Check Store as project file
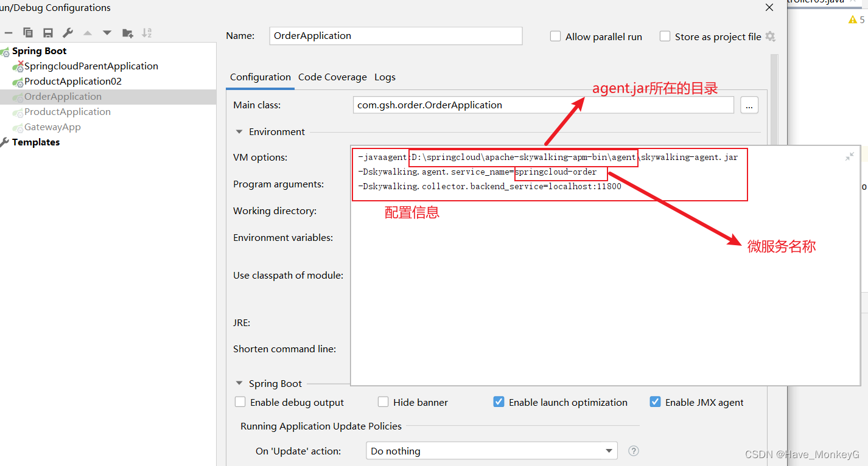Viewport: 868px width, 466px height. [665, 37]
